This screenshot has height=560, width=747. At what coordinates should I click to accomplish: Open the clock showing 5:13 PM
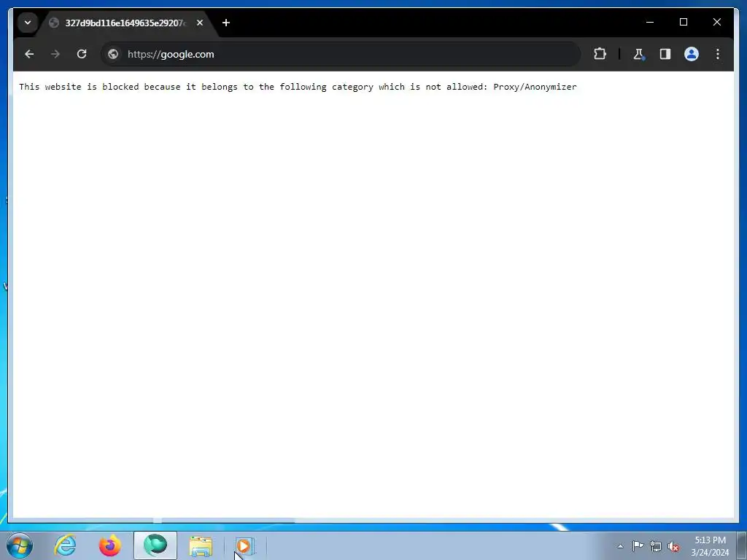point(710,546)
